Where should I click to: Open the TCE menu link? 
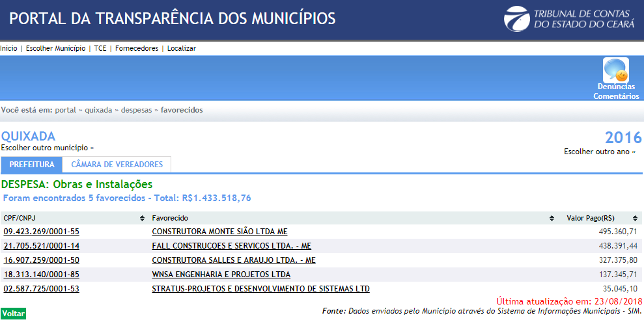pyautogui.click(x=100, y=48)
